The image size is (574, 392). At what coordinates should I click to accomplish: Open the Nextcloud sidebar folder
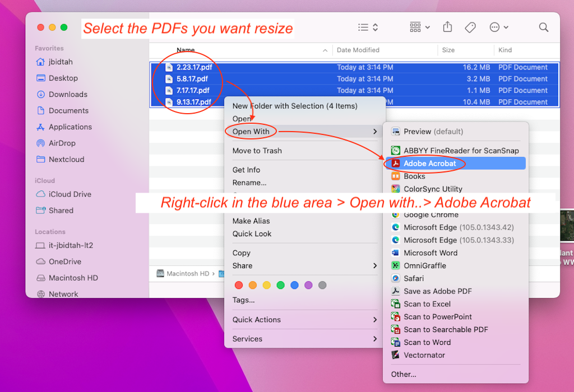(60, 160)
